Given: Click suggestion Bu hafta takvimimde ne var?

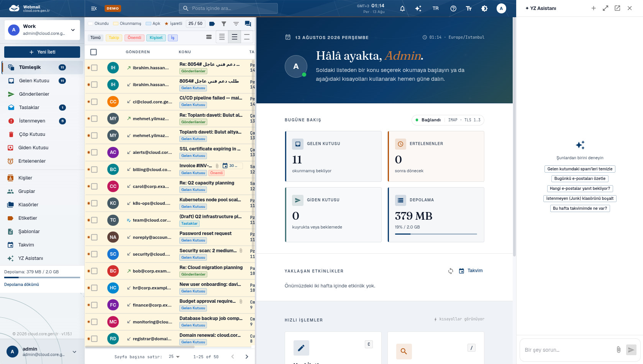Looking at the screenshot, I should [580, 209].
